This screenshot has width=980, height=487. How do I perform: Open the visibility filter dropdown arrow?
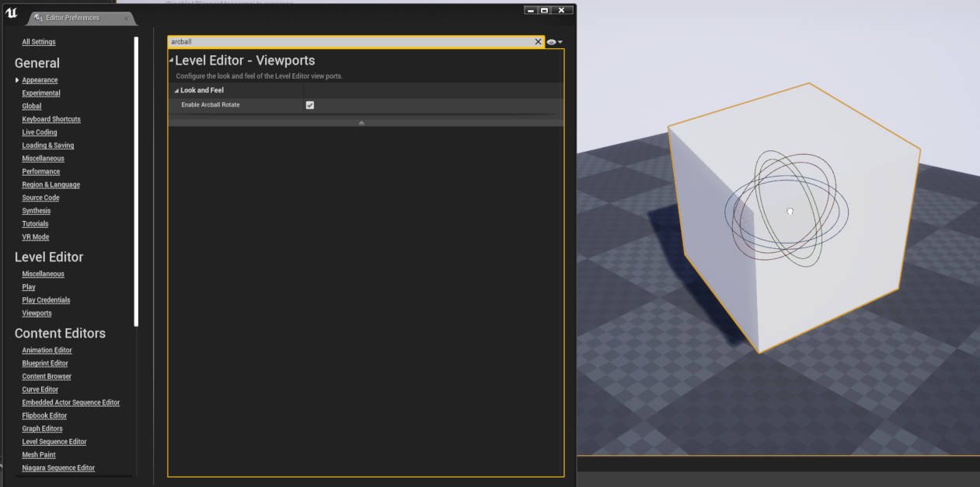[559, 42]
